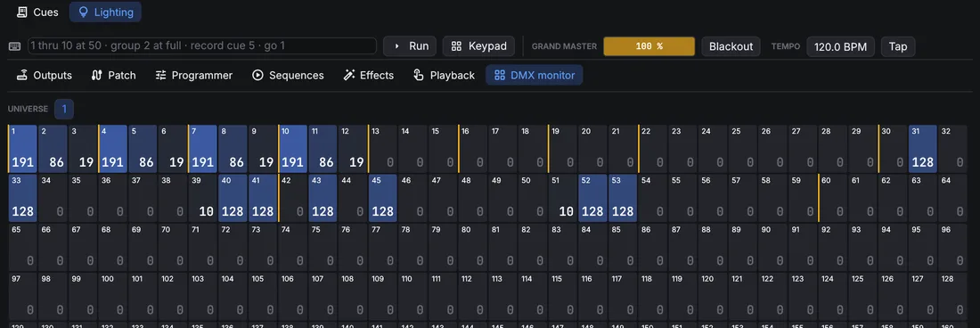
Task: Trigger the Blackout button
Action: pos(731,46)
